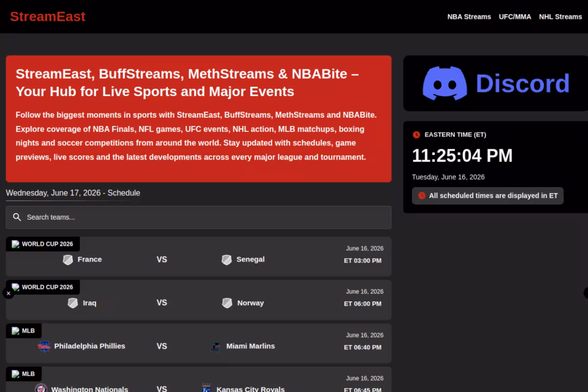Open the UFC/MMA menu item
This screenshot has width=588, height=392.
tap(515, 17)
